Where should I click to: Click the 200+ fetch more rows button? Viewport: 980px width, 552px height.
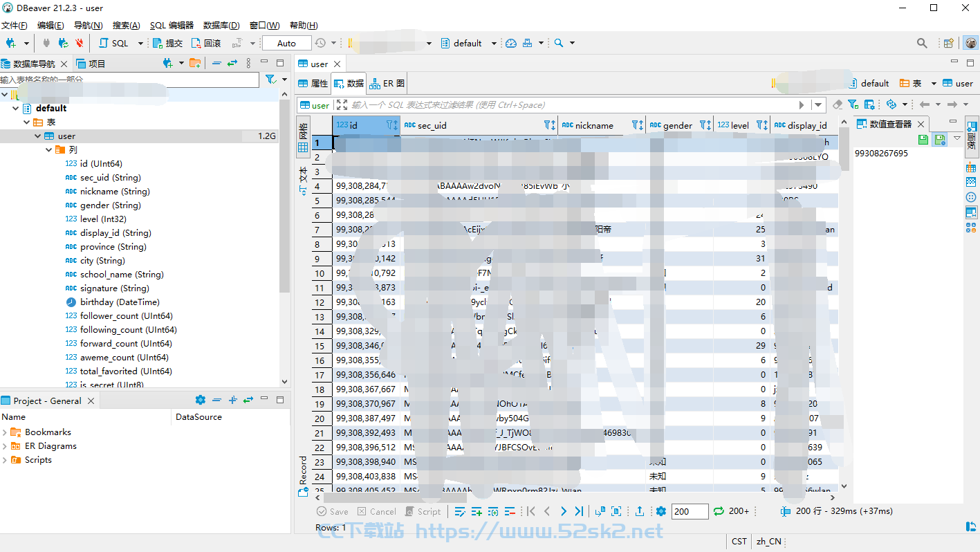(x=732, y=511)
